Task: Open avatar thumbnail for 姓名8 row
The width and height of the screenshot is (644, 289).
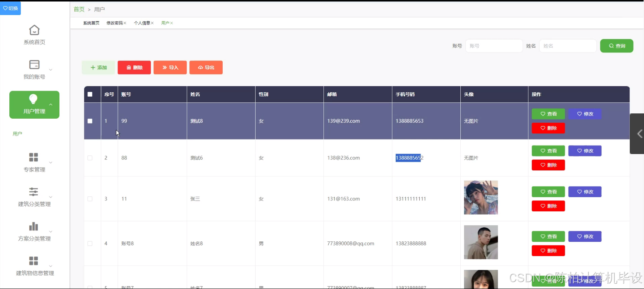Action: pyautogui.click(x=481, y=242)
